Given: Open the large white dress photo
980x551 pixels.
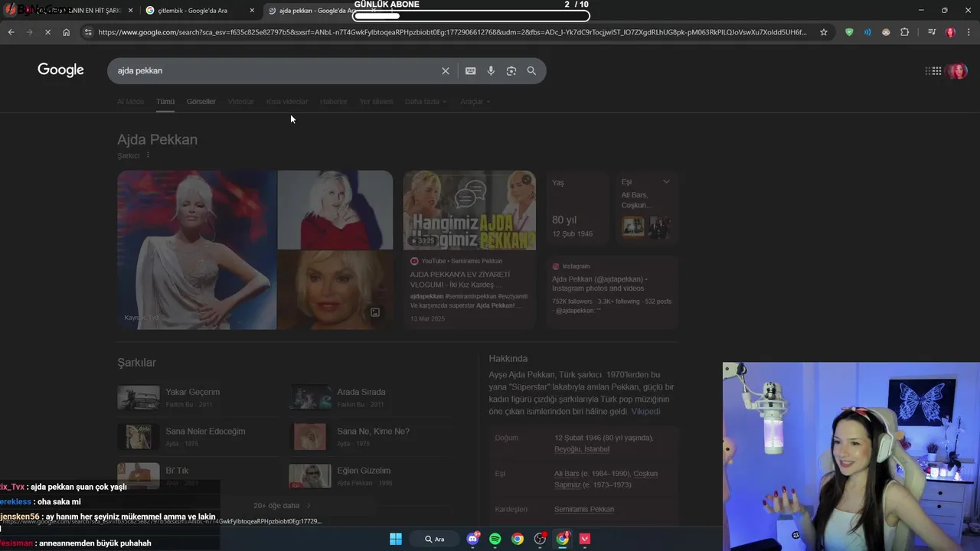Looking at the screenshot, I should [x=197, y=250].
